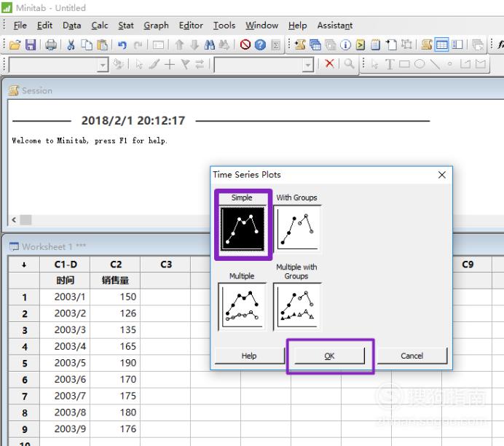Select the text T drawing tool
Screen dimensions: 504x446
coord(390,64)
